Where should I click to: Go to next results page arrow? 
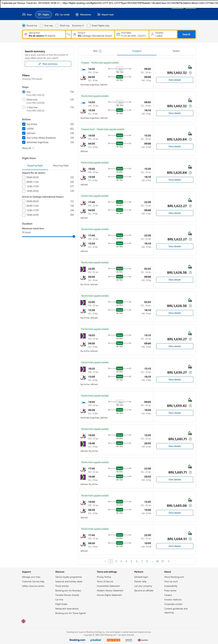[x=168, y=561]
